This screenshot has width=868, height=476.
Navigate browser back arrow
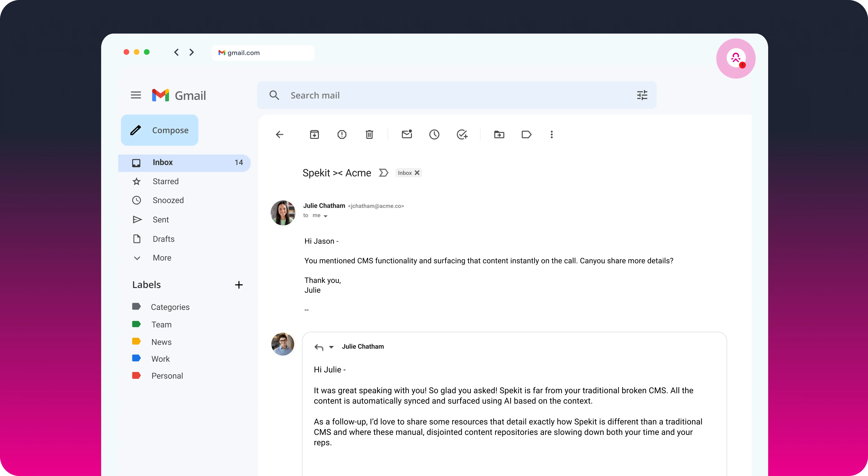coord(176,52)
